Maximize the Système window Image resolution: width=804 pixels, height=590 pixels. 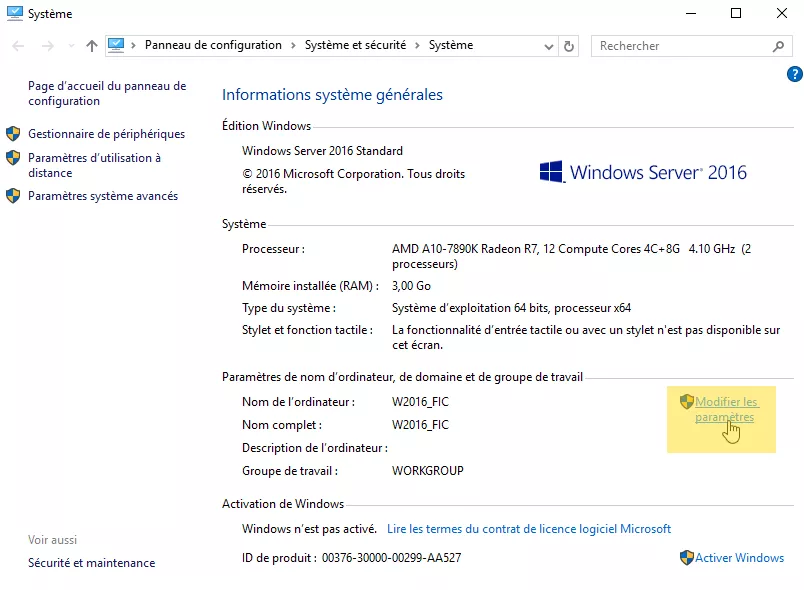pos(736,13)
